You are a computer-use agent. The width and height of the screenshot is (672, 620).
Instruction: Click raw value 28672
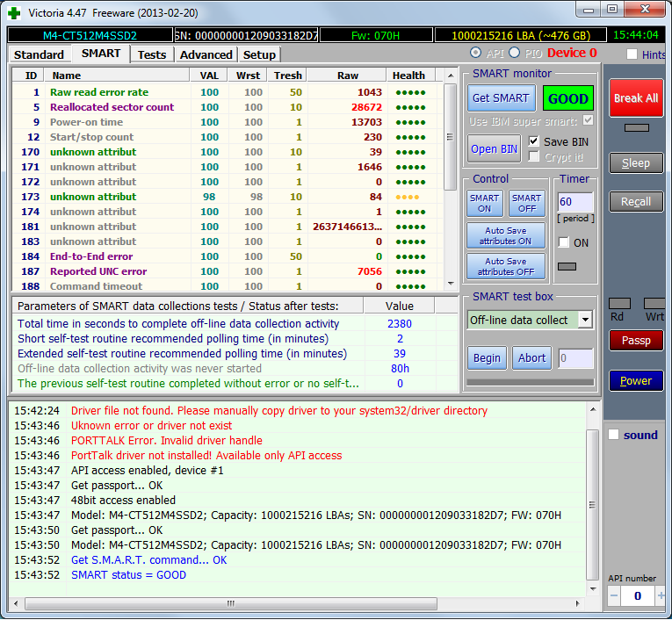click(x=366, y=107)
